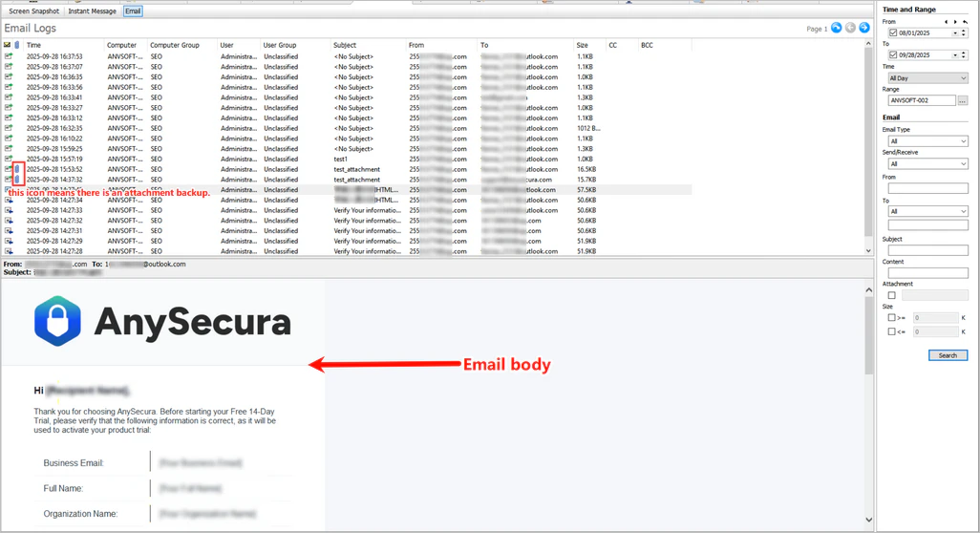Open To date 09/28/2025 calendar dropdown
980x533 pixels.
tap(955, 55)
